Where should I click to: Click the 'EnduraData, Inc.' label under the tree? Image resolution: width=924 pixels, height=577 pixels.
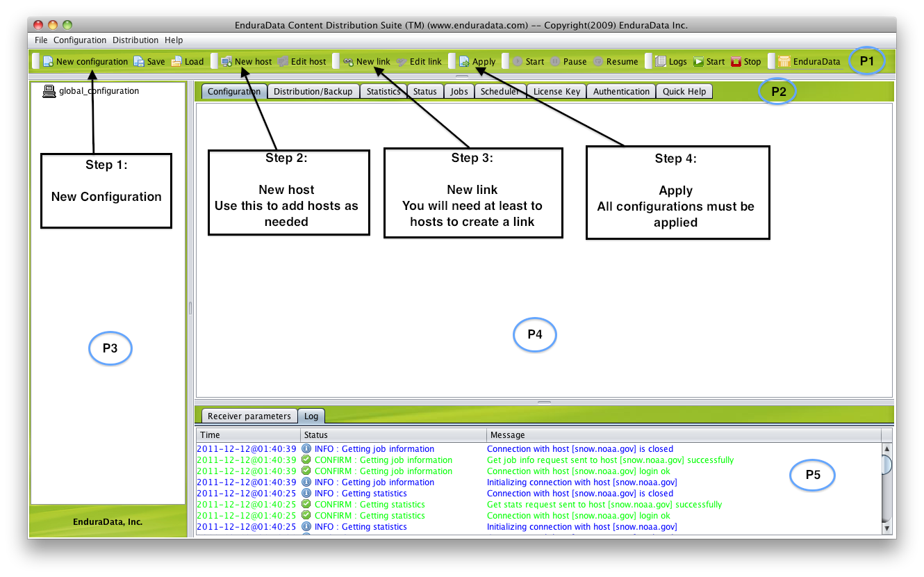coord(108,521)
